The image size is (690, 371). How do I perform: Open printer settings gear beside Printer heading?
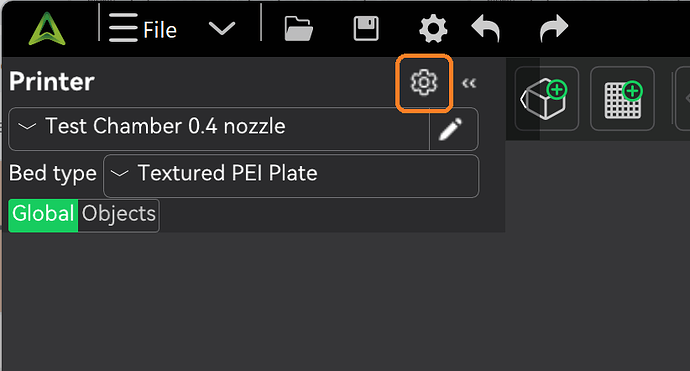click(424, 83)
